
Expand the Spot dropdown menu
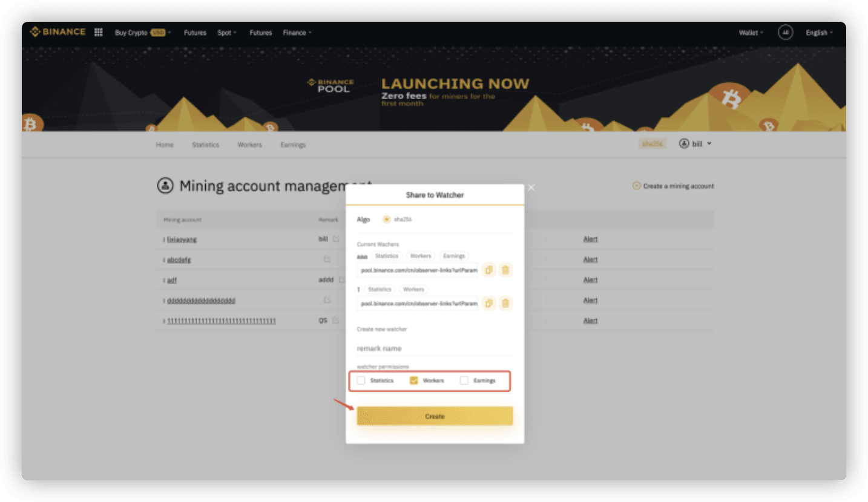[227, 33]
